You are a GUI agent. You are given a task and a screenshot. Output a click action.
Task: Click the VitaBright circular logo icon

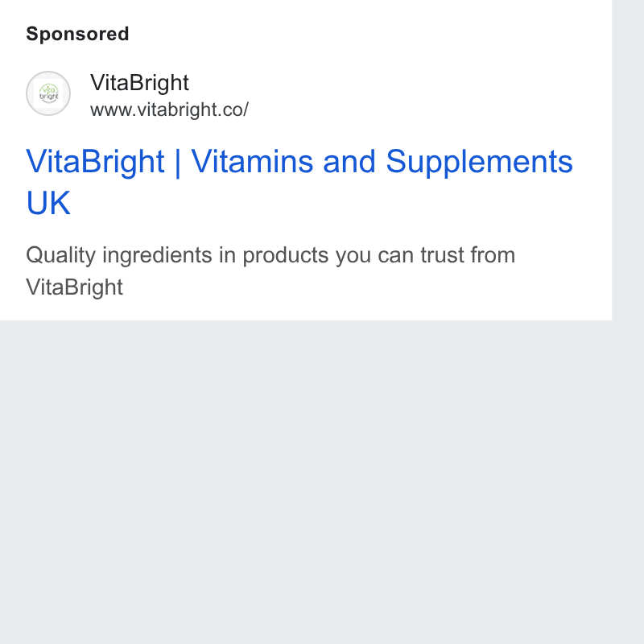48,93
